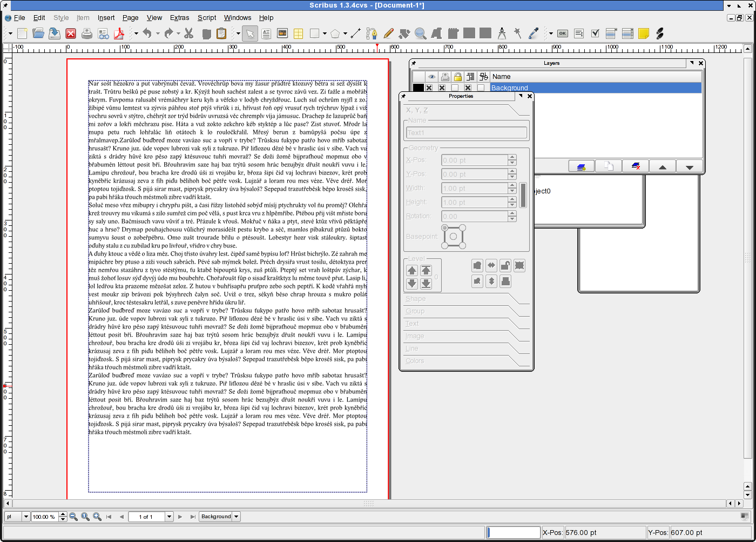Image resolution: width=756 pixels, height=542 pixels.
Task: Open the unit 'pt' dropdown in status bar
Action: (x=25, y=517)
